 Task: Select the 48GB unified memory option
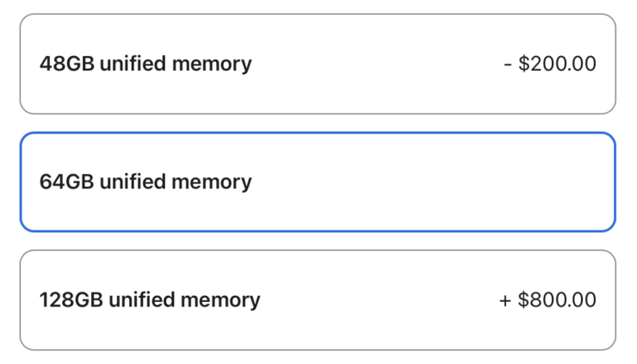318,64
